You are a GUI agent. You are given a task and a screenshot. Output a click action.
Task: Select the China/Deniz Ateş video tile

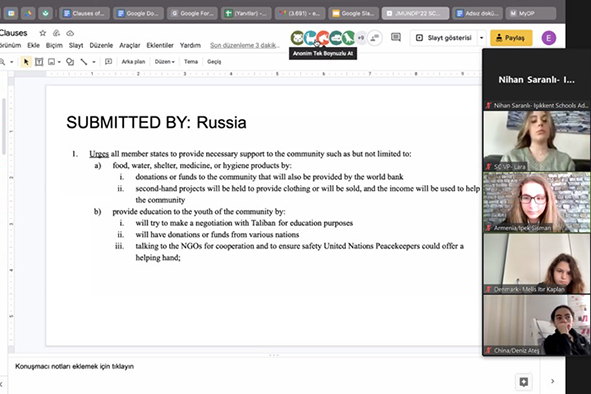pyautogui.click(x=537, y=325)
